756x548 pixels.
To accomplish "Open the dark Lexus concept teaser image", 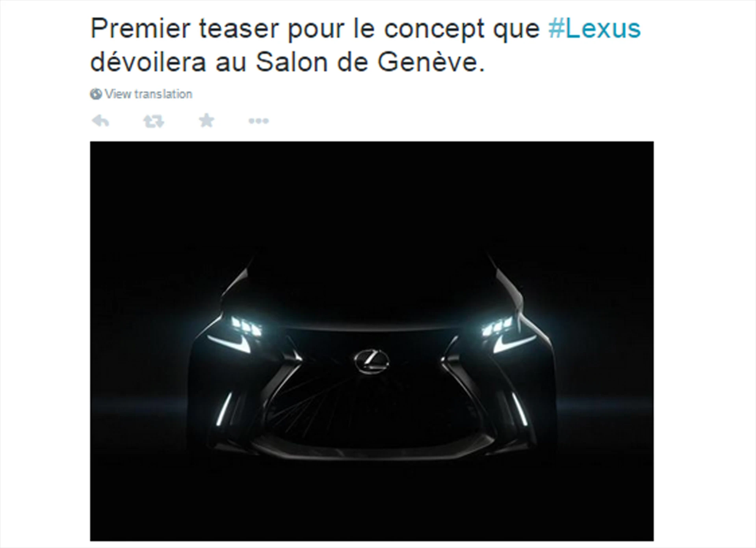I will coord(372,341).
